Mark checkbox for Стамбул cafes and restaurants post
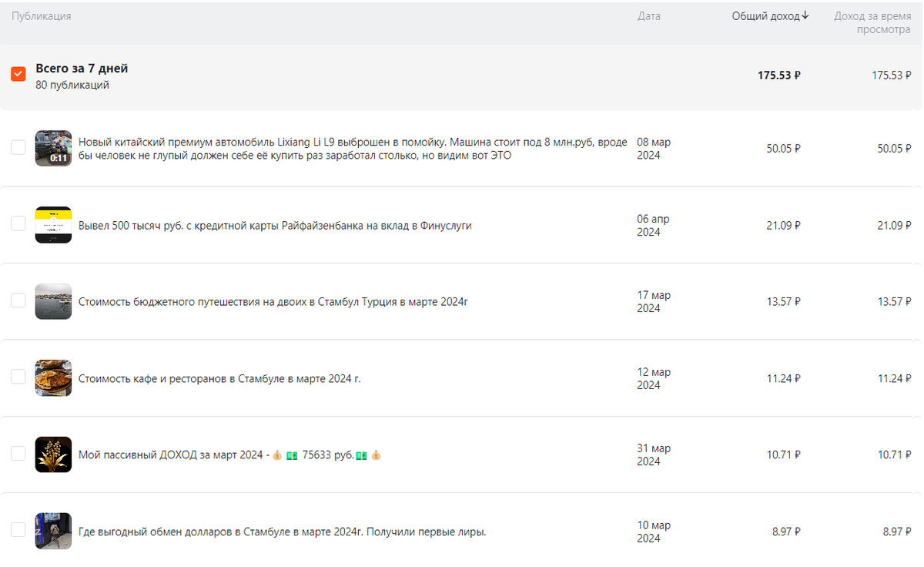This screenshot has width=924, height=567. (x=18, y=377)
